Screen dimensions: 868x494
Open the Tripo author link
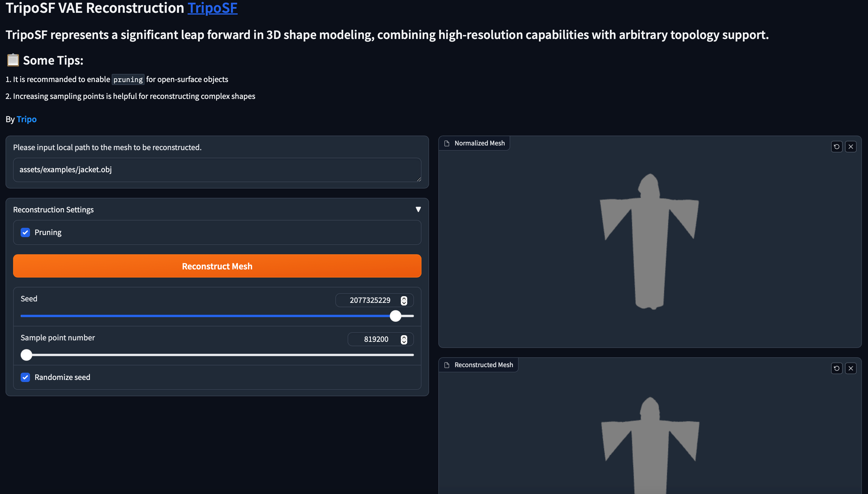[26, 119]
